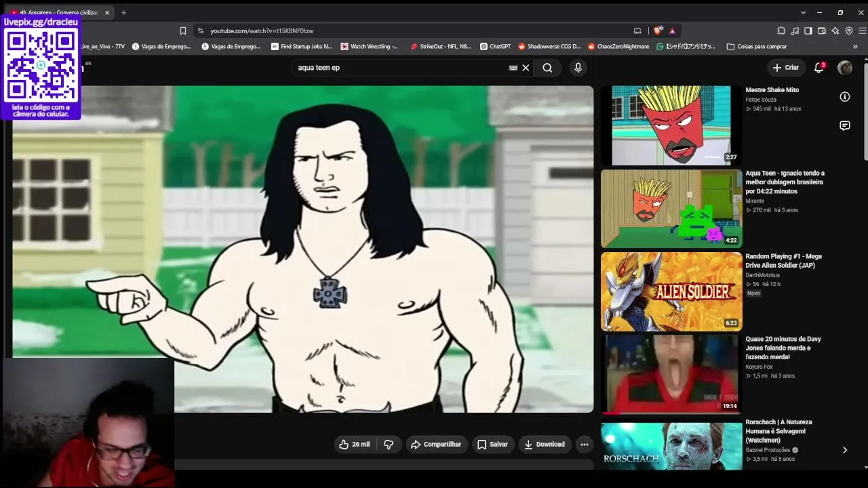Click the 19:14 Davy Jones thumbnail
This screenshot has height=488, width=868.
pos(671,374)
